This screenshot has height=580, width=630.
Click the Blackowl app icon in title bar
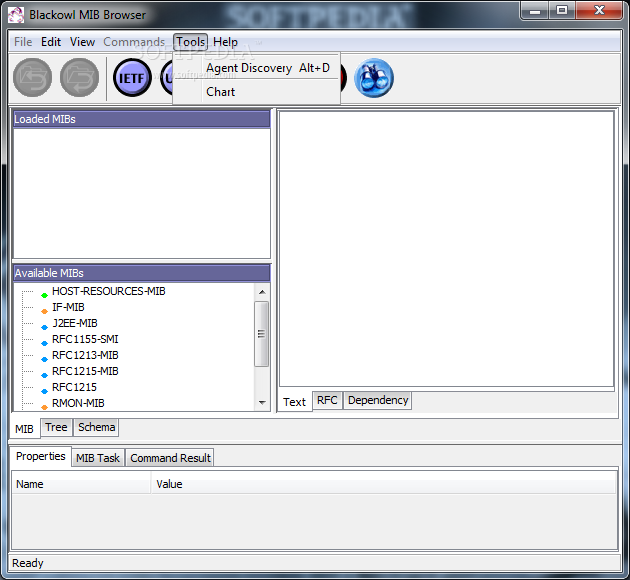(16, 15)
